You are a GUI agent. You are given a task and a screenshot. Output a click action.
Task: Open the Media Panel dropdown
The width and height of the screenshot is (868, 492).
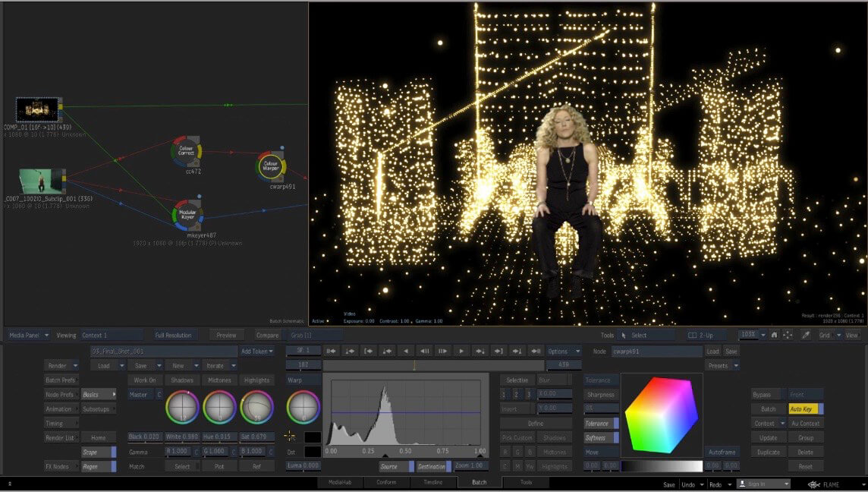click(x=29, y=335)
